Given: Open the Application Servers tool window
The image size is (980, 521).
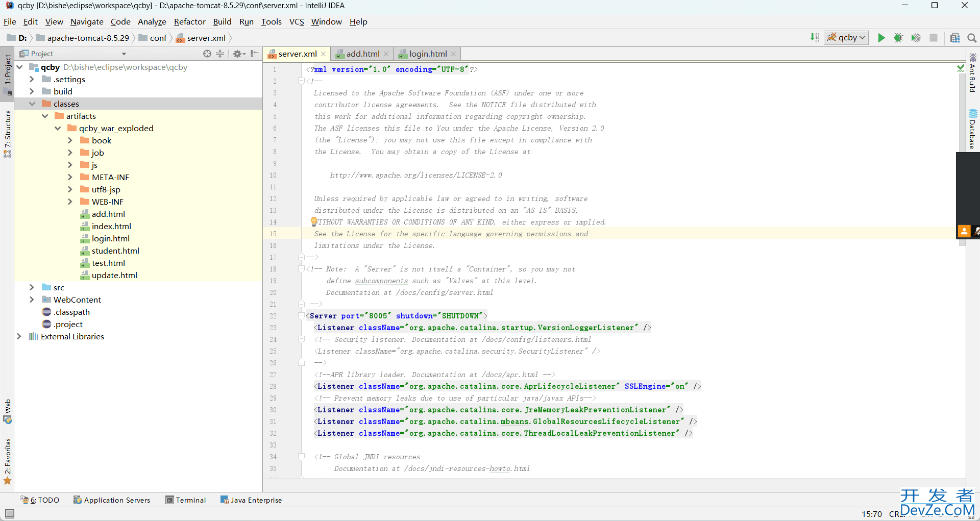Looking at the screenshot, I should 112,500.
